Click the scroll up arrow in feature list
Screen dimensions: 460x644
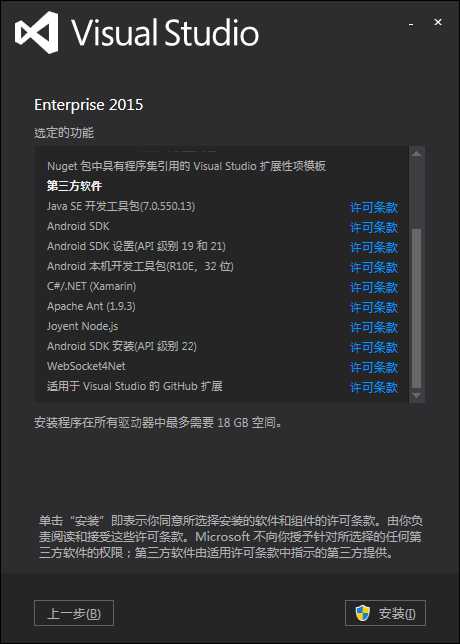point(417,154)
